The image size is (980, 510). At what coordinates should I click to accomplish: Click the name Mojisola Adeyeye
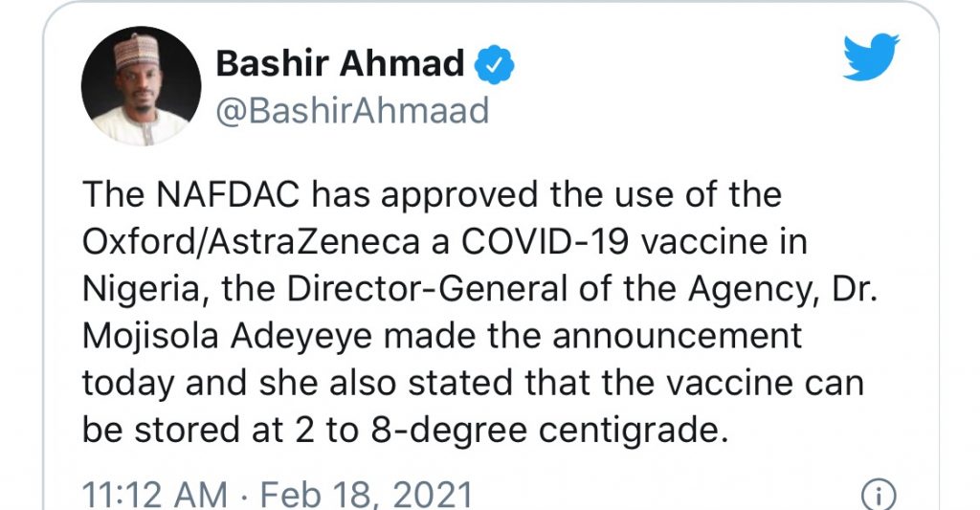(x=228, y=337)
